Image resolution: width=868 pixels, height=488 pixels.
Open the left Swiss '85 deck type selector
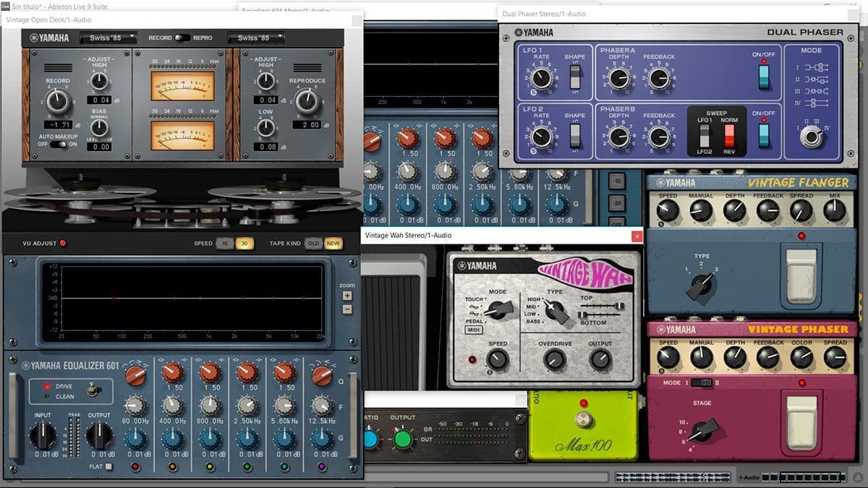[x=108, y=38]
